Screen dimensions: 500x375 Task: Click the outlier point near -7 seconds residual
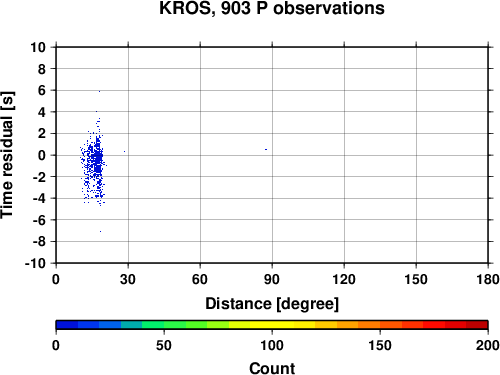(100, 231)
